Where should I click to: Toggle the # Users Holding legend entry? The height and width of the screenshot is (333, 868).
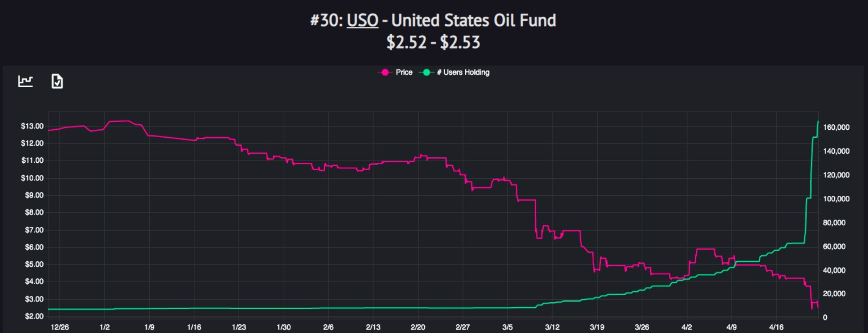[x=463, y=72]
